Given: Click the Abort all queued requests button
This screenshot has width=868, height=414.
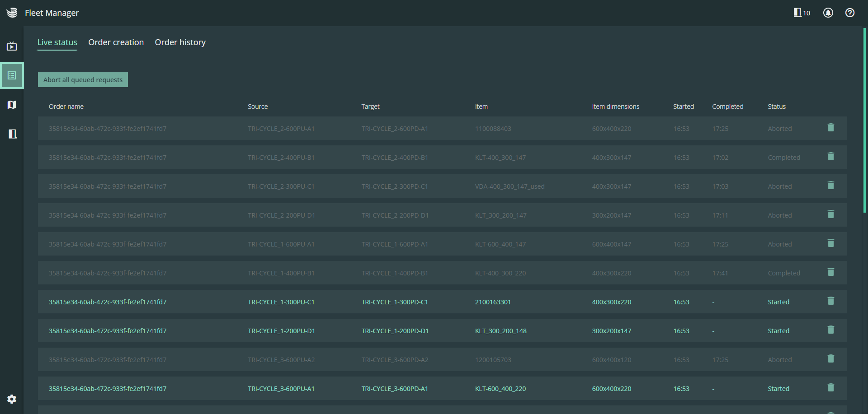Looking at the screenshot, I should click(x=82, y=80).
